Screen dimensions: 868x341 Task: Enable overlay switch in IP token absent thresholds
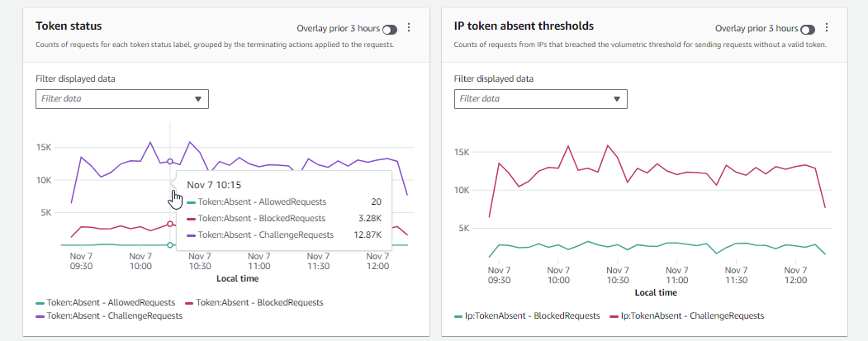point(808,29)
